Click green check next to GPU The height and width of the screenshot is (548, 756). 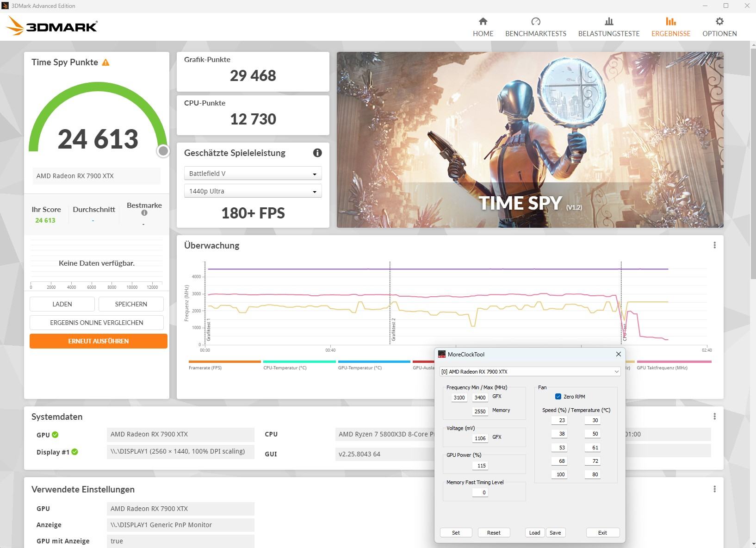pyautogui.click(x=56, y=435)
